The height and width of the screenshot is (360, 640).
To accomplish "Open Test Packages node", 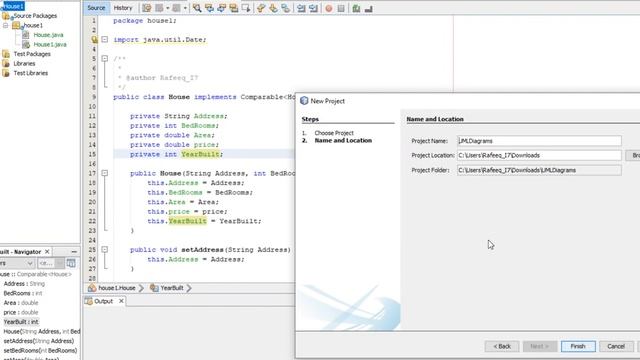I will [x=32, y=54].
